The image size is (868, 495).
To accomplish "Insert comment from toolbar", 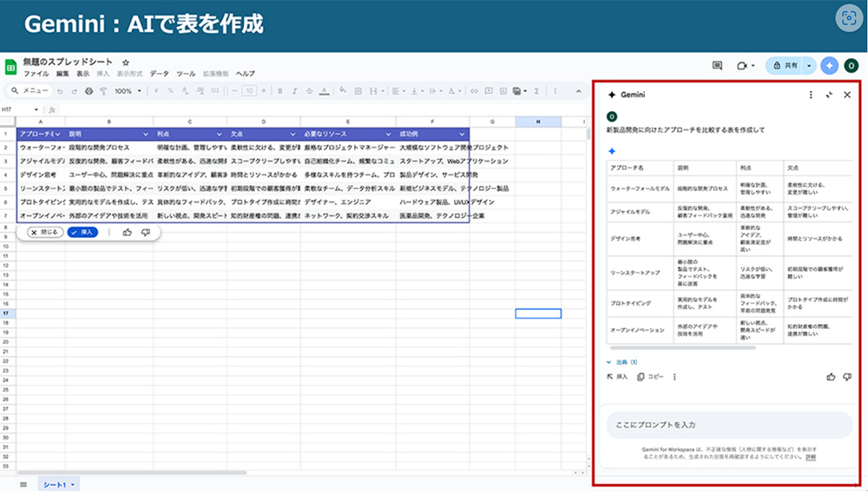I will tap(489, 91).
